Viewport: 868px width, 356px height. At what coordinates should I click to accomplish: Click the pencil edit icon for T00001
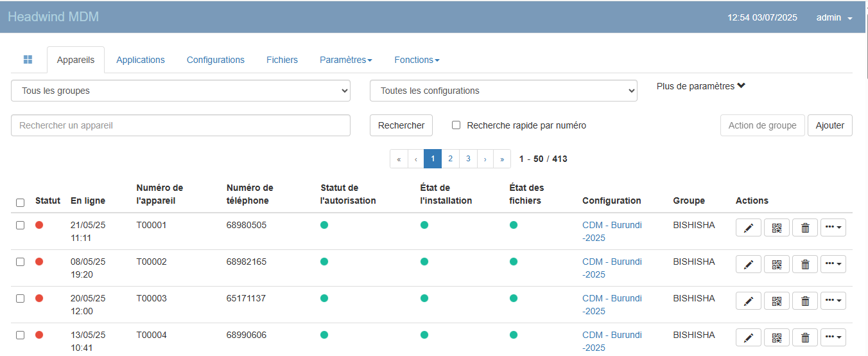point(748,228)
